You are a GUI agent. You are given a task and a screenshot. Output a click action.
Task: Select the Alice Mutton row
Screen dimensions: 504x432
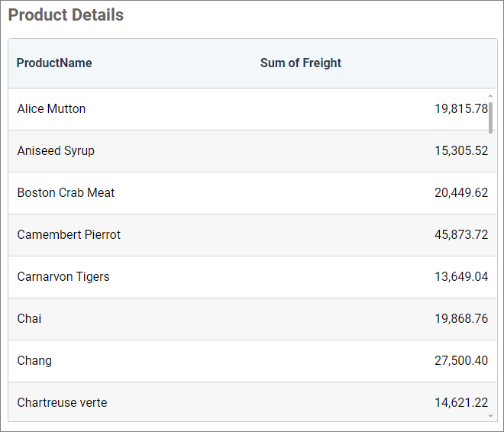[x=52, y=109]
